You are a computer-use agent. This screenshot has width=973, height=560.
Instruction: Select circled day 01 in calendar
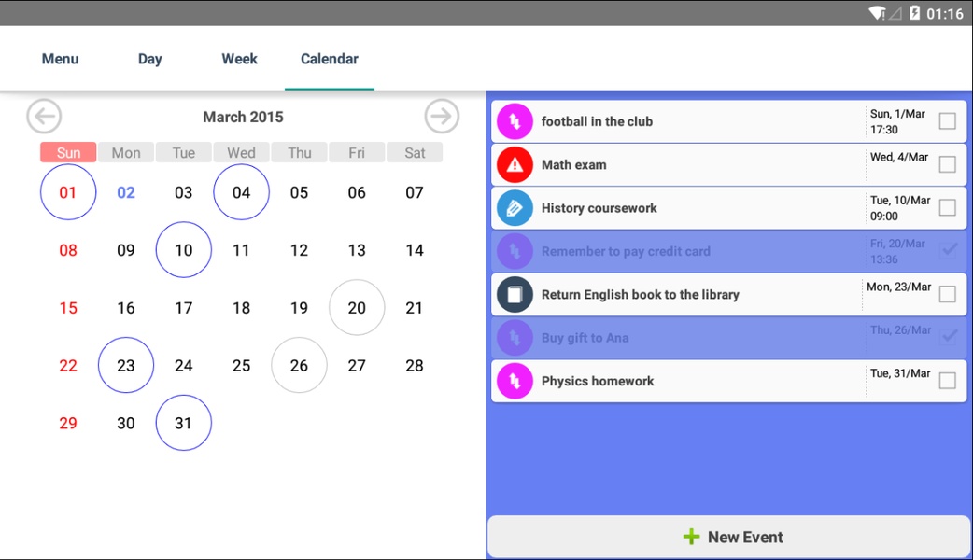click(x=68, y=192)
